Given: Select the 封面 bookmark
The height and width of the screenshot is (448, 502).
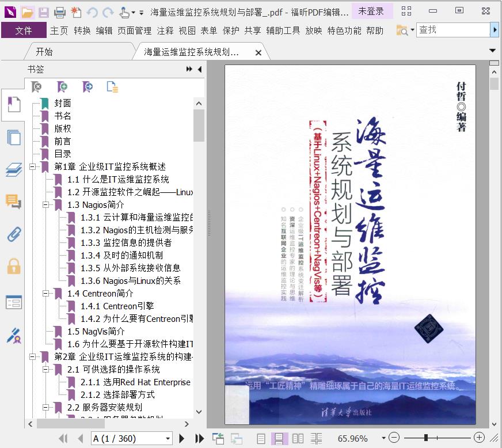Looking at the screenshot, I should coord(63,103).
